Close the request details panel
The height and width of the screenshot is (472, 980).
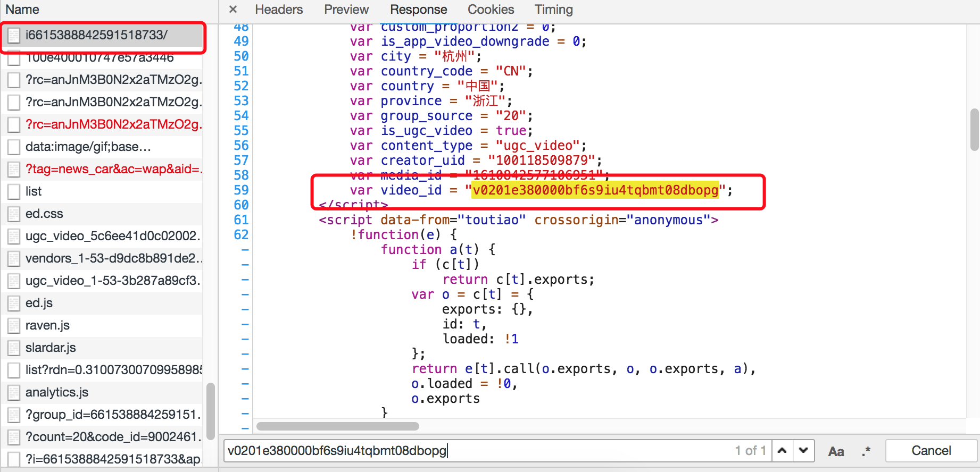232,10
